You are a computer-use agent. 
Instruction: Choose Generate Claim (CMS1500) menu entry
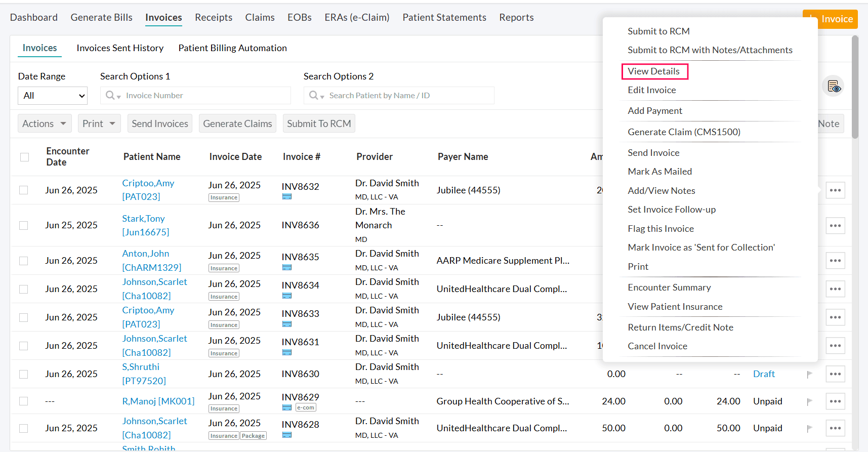[x=684, y=132]
